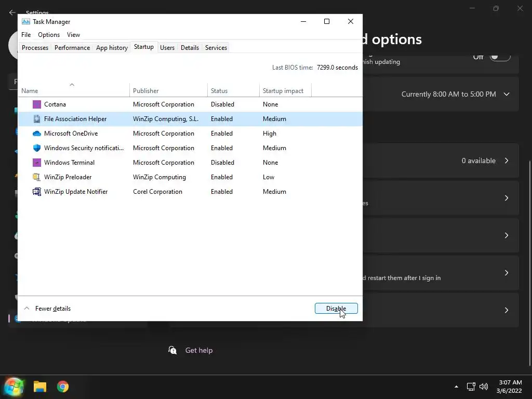Click the Fewer details link
The height and width of the screenshot is (399, 532).
tap(53, 309)
